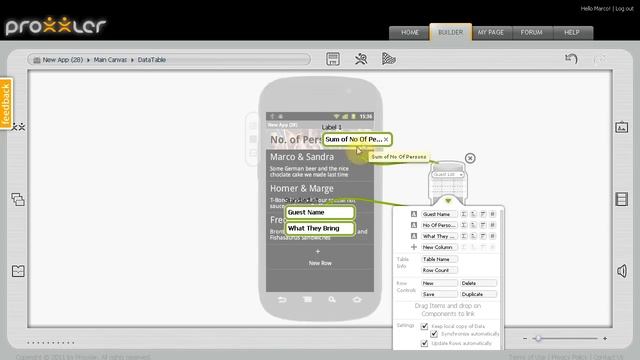Click the Log out link

coord(624,9)
